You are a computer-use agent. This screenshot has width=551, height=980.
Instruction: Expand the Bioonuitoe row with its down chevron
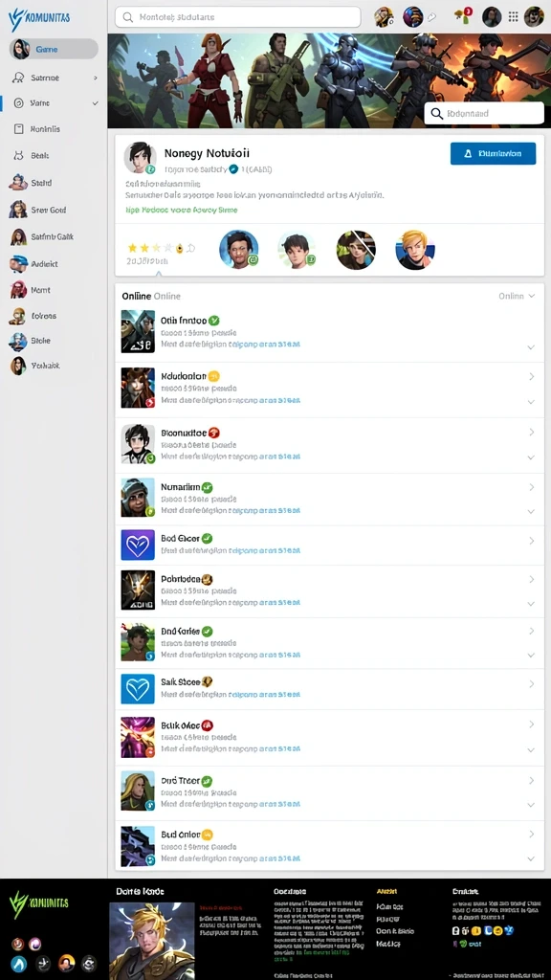(x=531, y=457)
